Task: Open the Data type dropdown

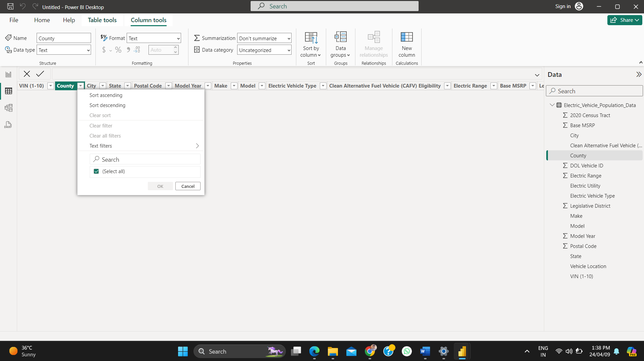Action: (64, 50)
